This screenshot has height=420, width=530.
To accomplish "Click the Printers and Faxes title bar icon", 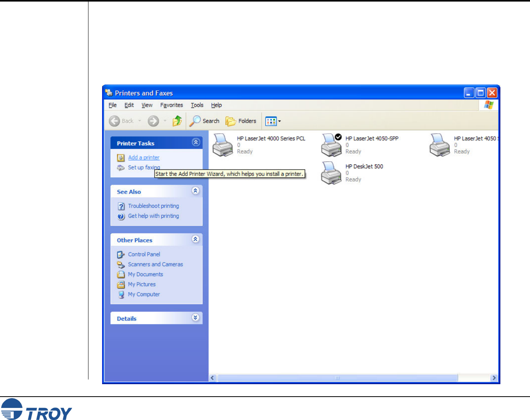I will coord(109,93).
